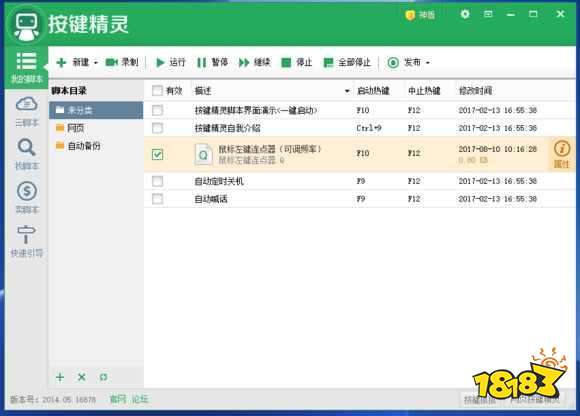Check the 自动定时关机 row checkbox

tap(157, 181)
